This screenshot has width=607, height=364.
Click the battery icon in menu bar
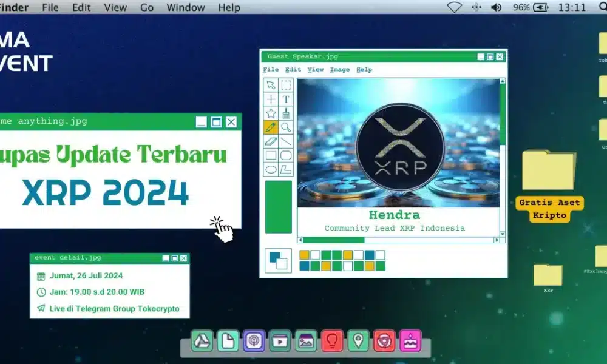541,7
